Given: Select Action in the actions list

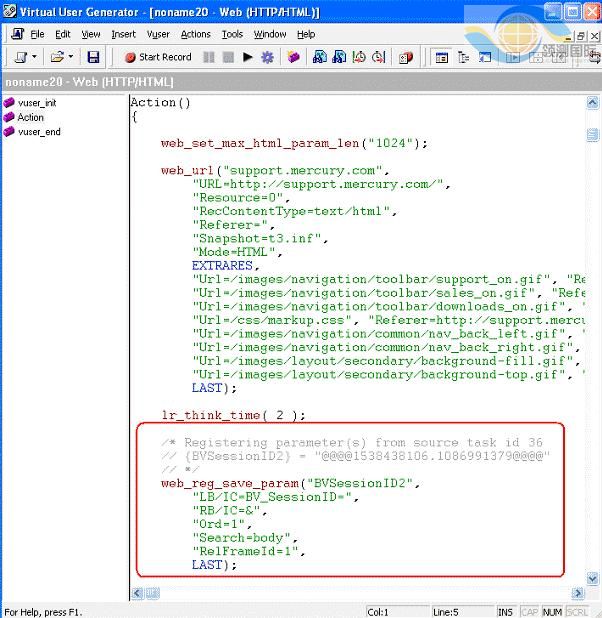Looking at the screenshot, I should tap(30, 117).
